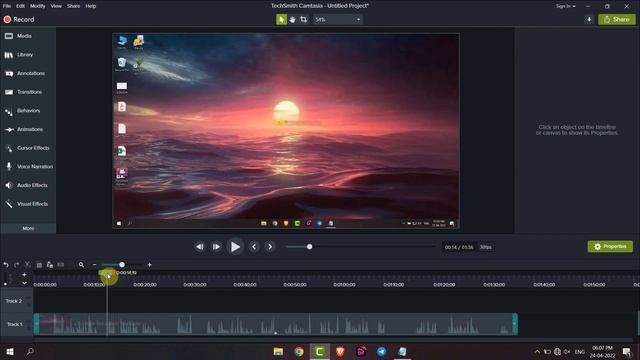The height and width of the screenshot is (360, 640).
Task: Click the step forward frame button
Action: coord(216,247)
